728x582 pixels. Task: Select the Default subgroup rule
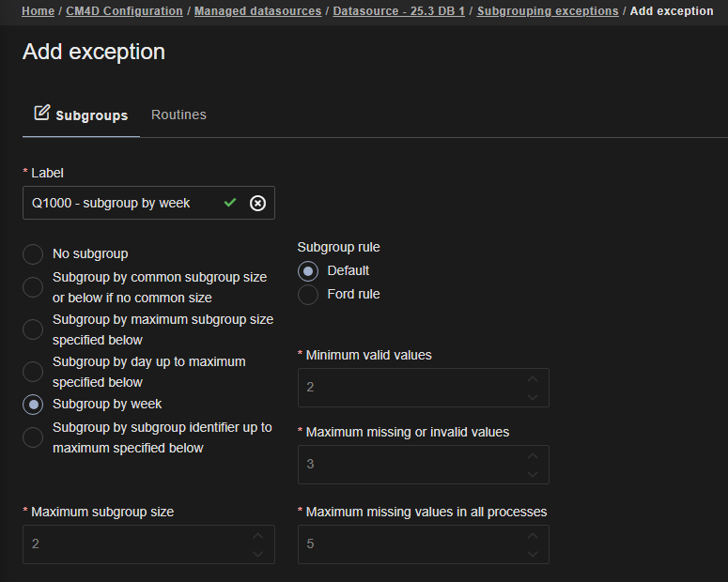point(308,271)
